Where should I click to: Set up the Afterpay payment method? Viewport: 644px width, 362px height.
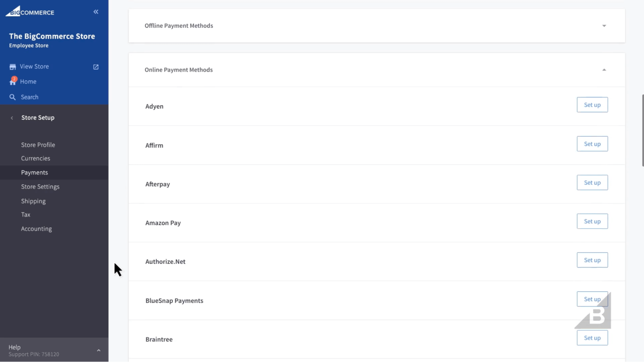(x=592, y=182)
